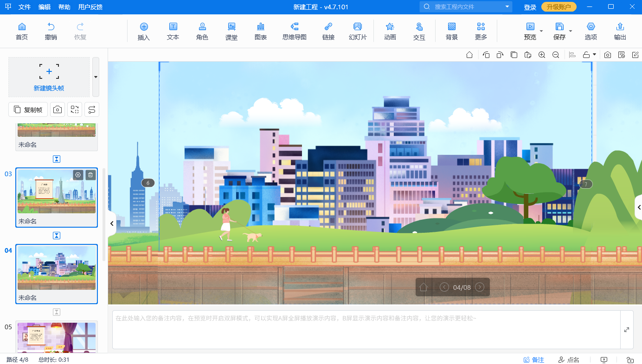642x364 pixels.
Task: Click the camera icon beside 复制帧
Action: 58,109
